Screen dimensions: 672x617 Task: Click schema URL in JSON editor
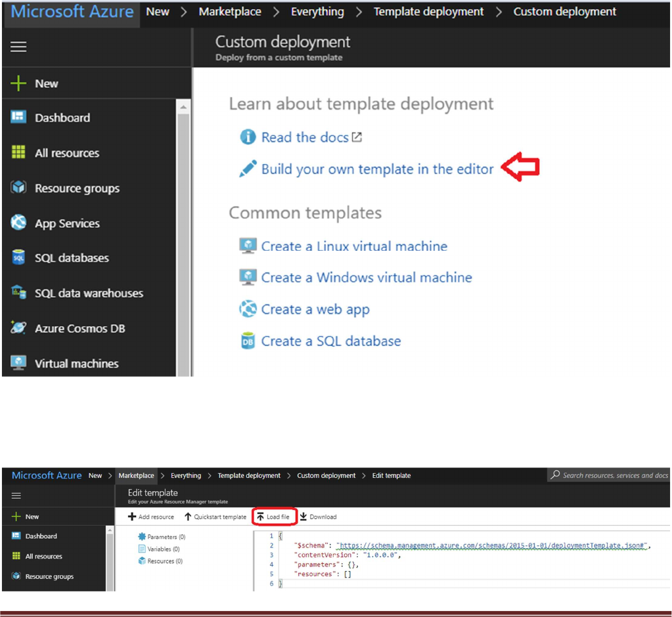click(x=491, y=545)
